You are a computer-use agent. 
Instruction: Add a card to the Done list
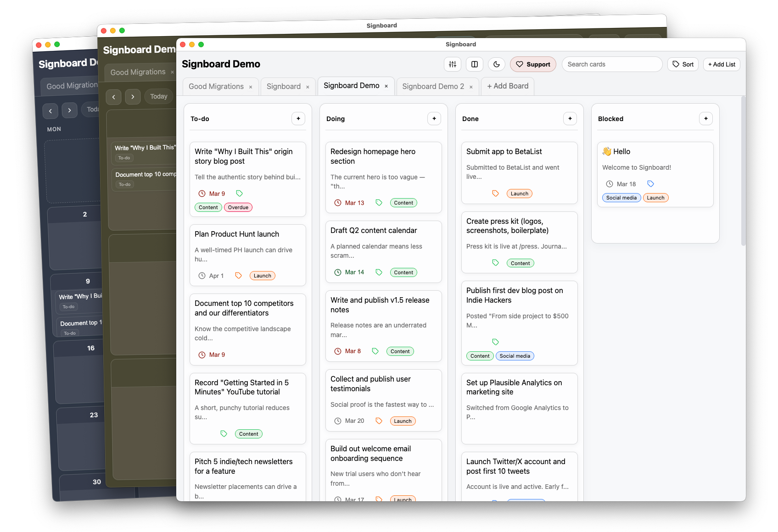click(x=570, y=119)
